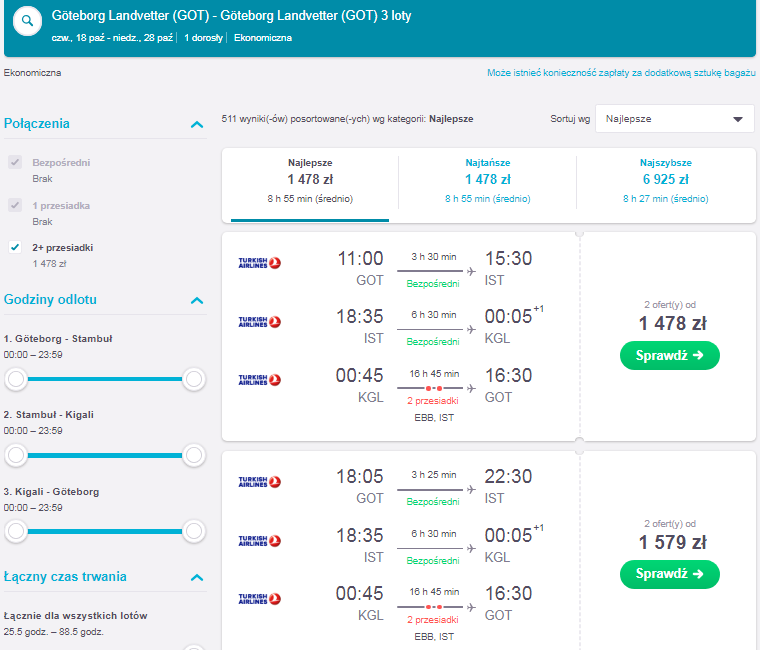The image size is (760, 650).
Task: Collapse the Łączny czas trwania section
Action: coord(197,578)
